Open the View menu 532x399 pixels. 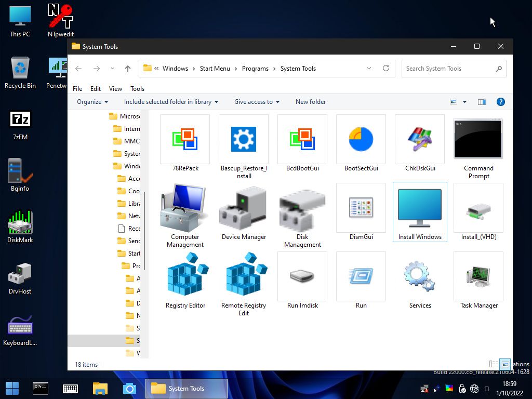click(x=115, y=88)
